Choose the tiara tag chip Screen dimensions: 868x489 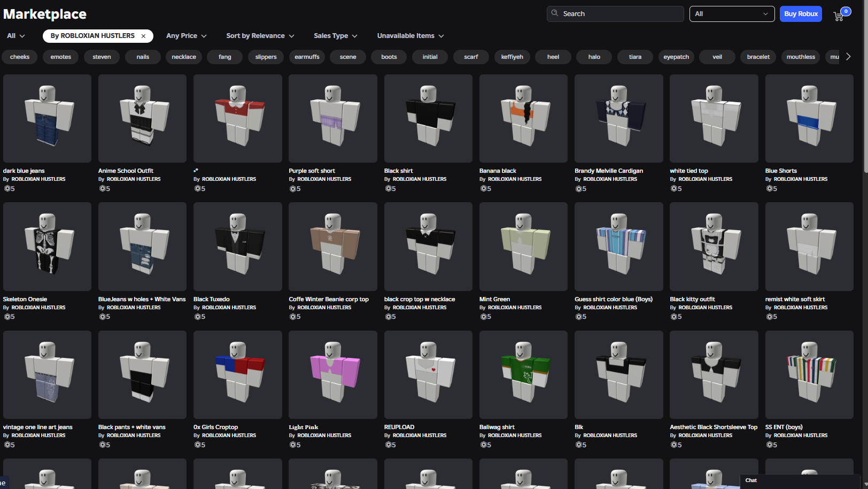tap(635, 57)
